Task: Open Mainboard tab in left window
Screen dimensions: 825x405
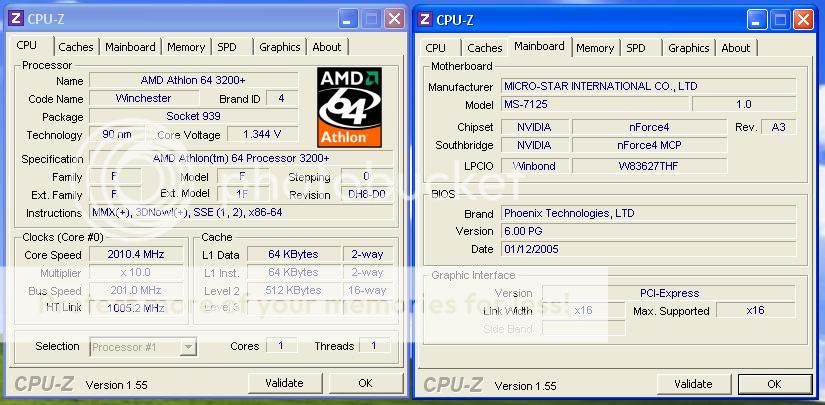Action: (130, 47)
